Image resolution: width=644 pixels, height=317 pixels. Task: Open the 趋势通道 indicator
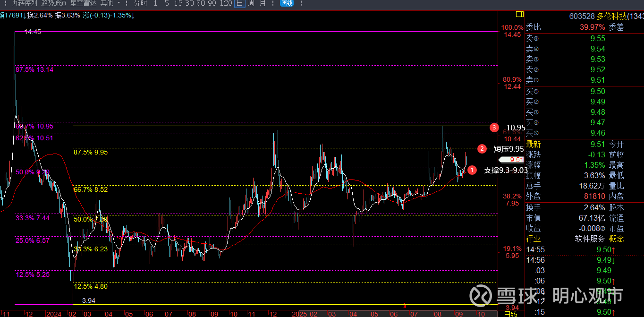(x=54, y=3)
